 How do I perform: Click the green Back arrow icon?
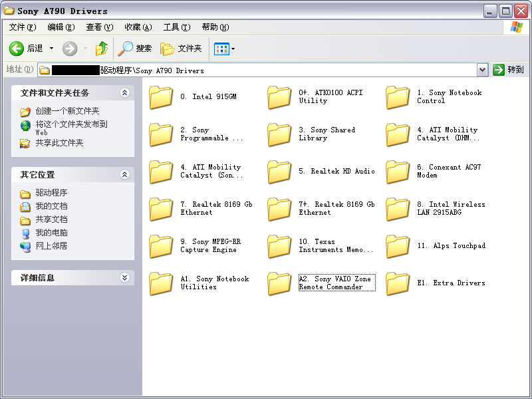click(x=16, y=49)
